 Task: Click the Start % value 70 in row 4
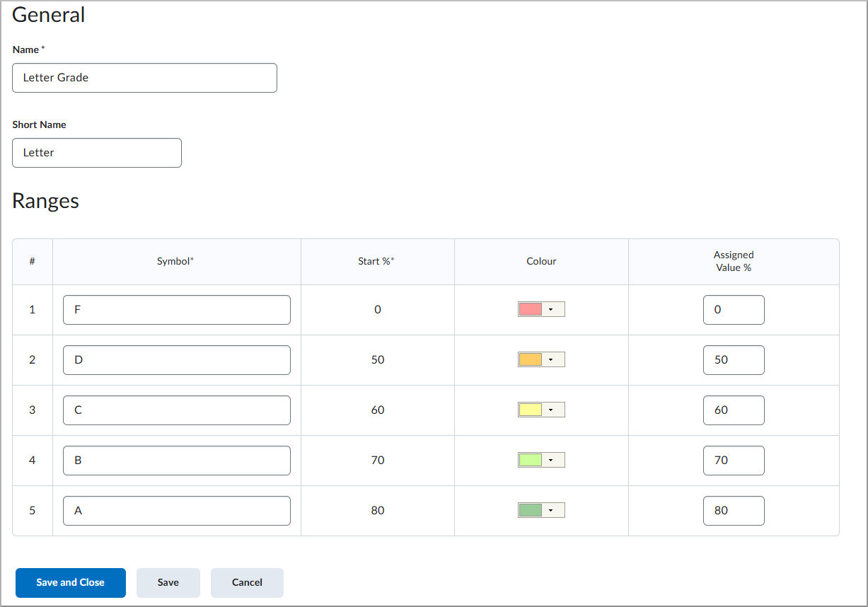(378, 461)
